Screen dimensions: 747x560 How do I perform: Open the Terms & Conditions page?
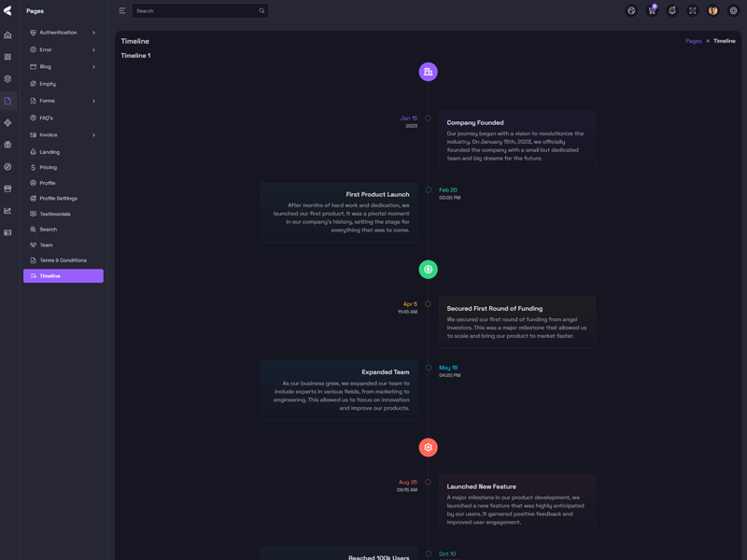pyautogui.click(x=63, y=260)
